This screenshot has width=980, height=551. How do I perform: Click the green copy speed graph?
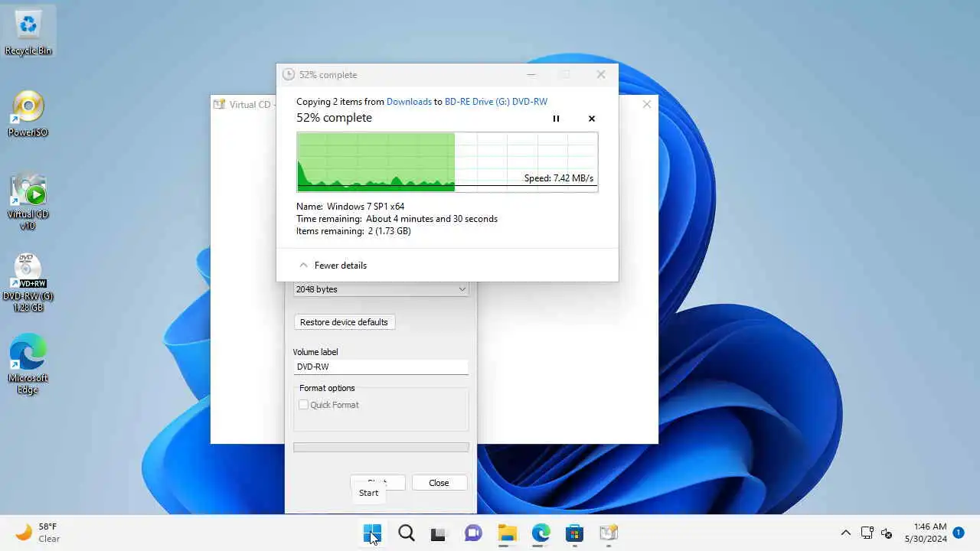(x=447, y=161)
